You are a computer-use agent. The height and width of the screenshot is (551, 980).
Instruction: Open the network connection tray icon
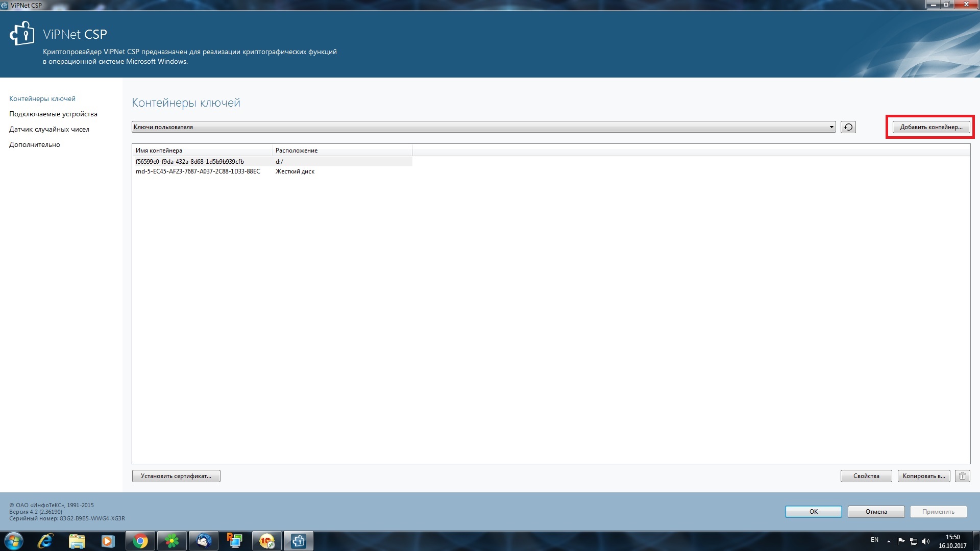coord(914,541)
